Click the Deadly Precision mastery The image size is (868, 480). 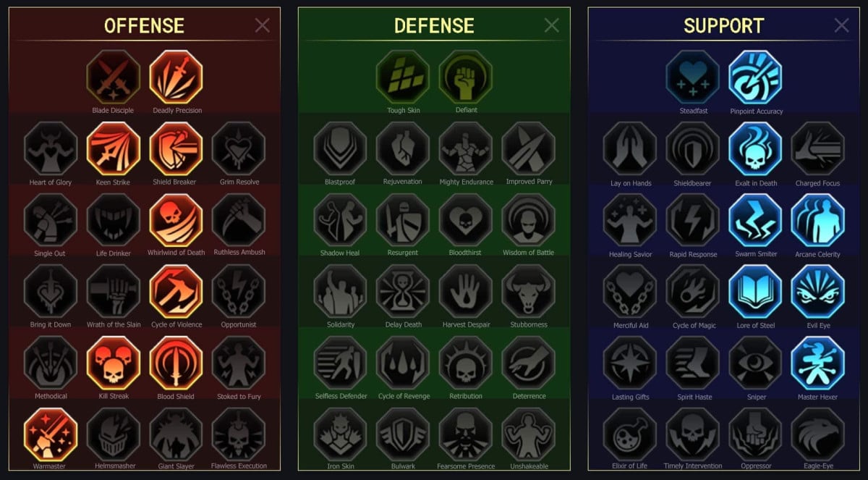[176, 77]
